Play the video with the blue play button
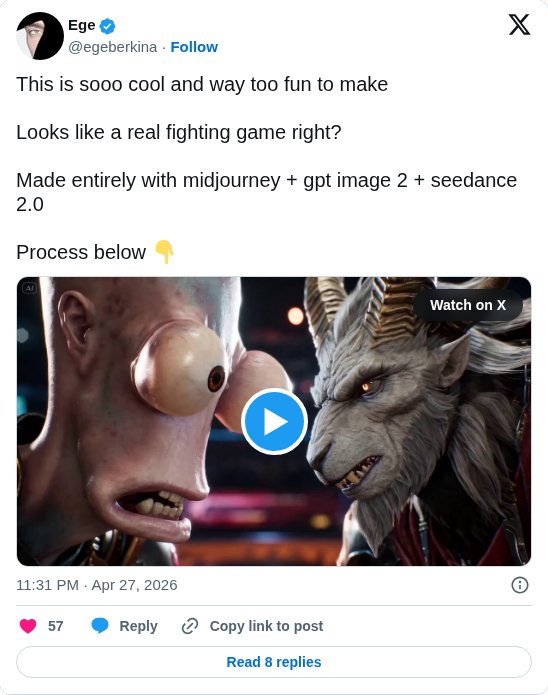Screen dimensions: 548x695 (x=274, y=422)
